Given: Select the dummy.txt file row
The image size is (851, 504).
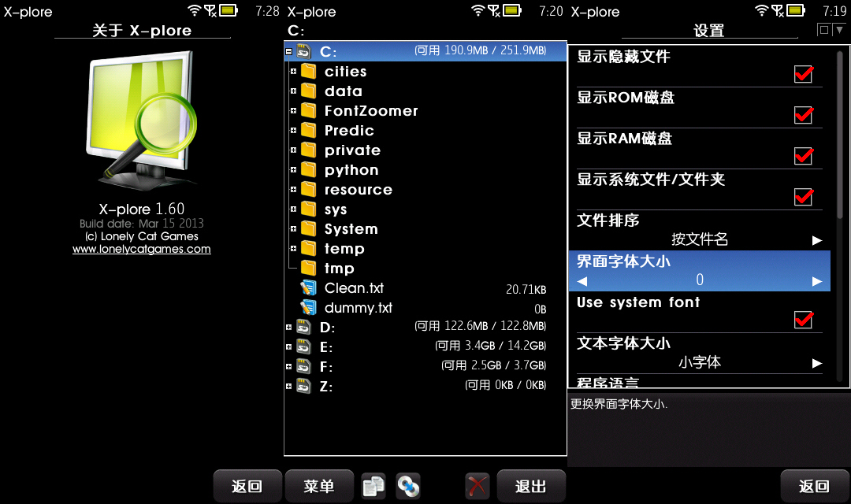Looking at the screenshot, I should point(425,308).
